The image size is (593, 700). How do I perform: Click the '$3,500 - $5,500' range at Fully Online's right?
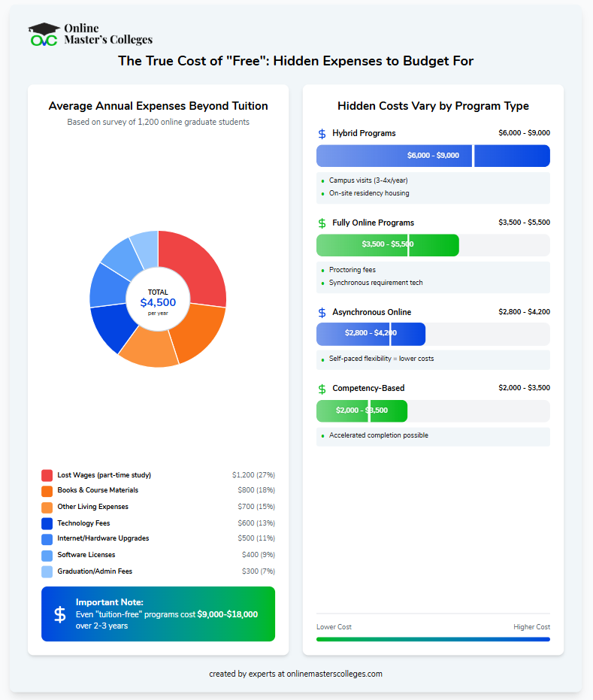[524, 223]
